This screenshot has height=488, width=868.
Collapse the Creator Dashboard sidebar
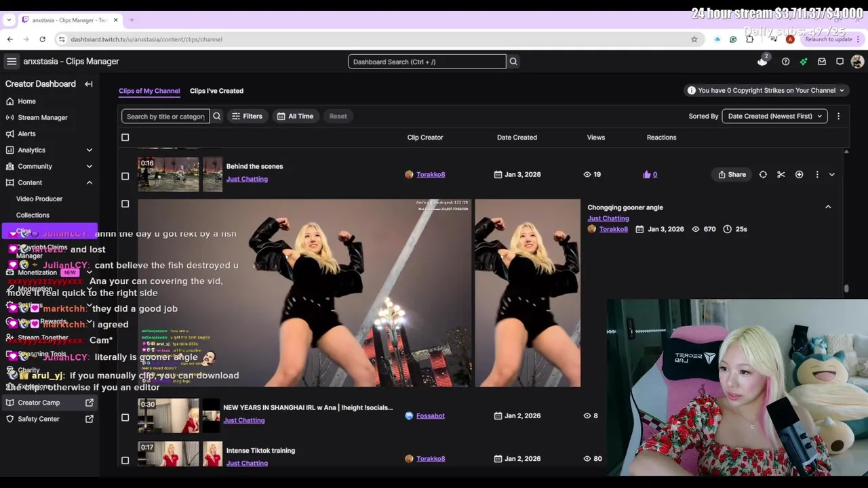(x=89, y=84)
